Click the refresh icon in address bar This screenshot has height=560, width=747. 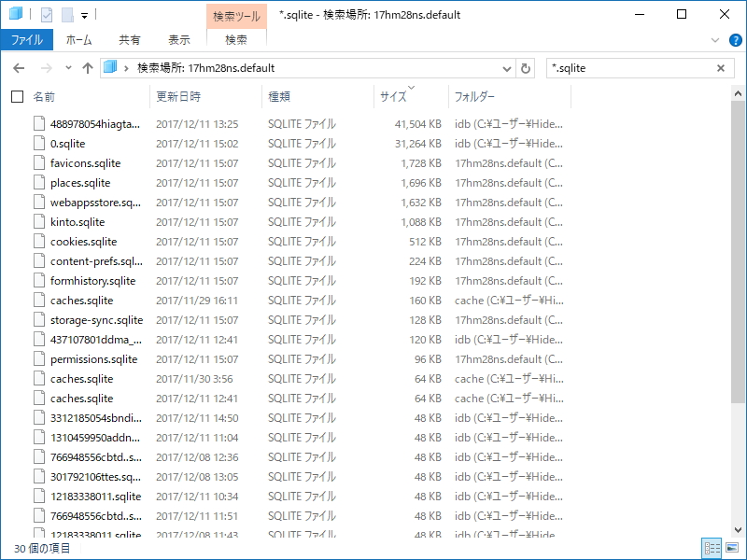pos(525,68)
